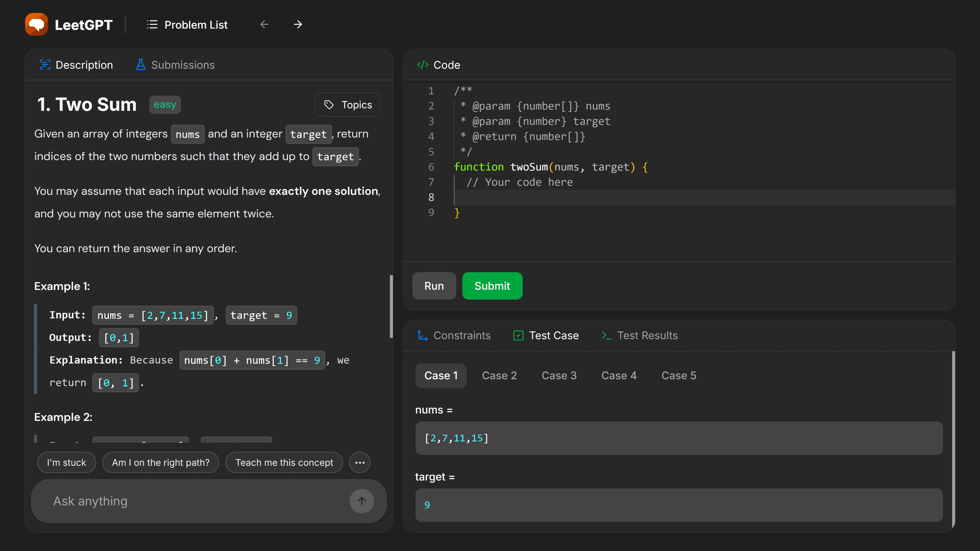Open the Problem List menu
This screenshot has height=551, width=980.
187,25
